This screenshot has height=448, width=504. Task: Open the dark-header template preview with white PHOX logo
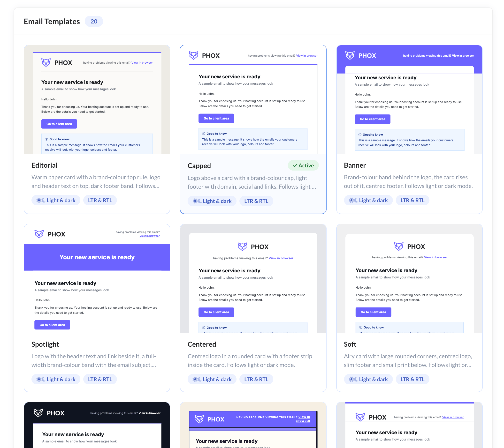97,425
